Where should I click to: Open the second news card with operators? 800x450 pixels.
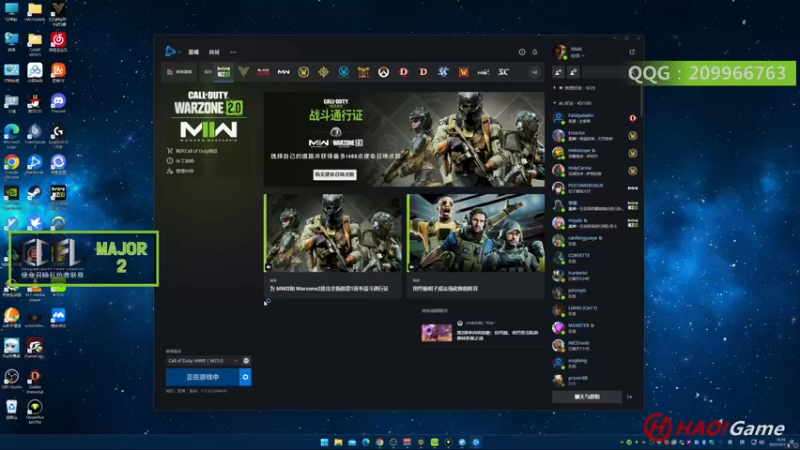(x=476, y=245)
